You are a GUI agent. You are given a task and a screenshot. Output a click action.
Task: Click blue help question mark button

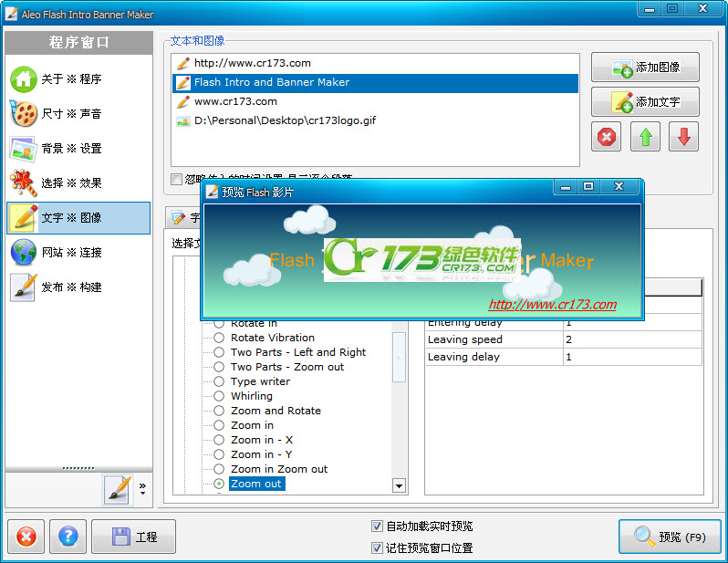[x=68, y=537]
